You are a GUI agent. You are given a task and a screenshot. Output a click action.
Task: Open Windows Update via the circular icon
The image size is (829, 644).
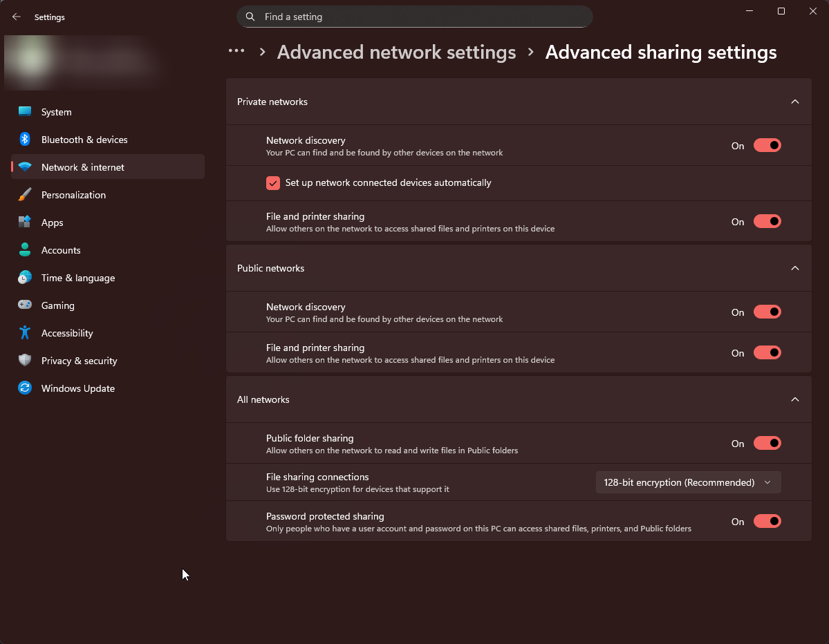(25, 388)
